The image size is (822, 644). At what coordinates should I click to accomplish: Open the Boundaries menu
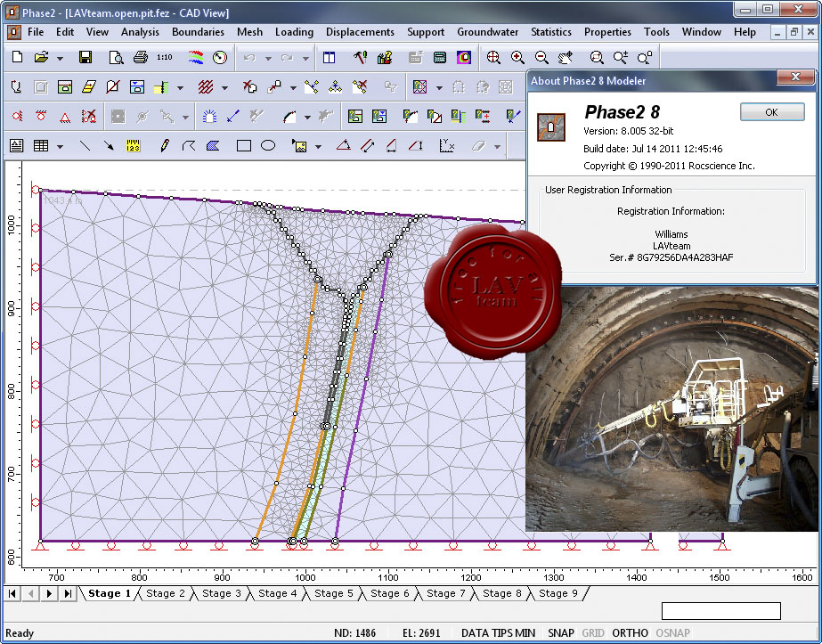199,32
